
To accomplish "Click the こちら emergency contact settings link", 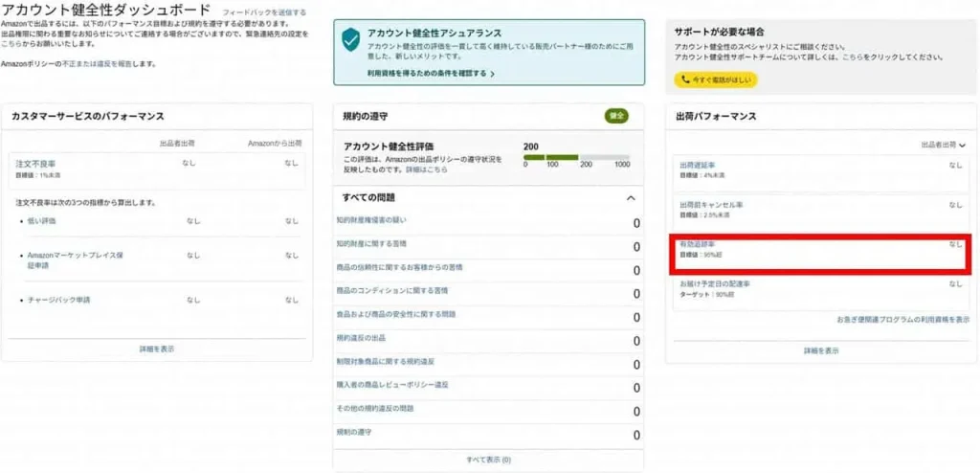I will pos(11,44).
